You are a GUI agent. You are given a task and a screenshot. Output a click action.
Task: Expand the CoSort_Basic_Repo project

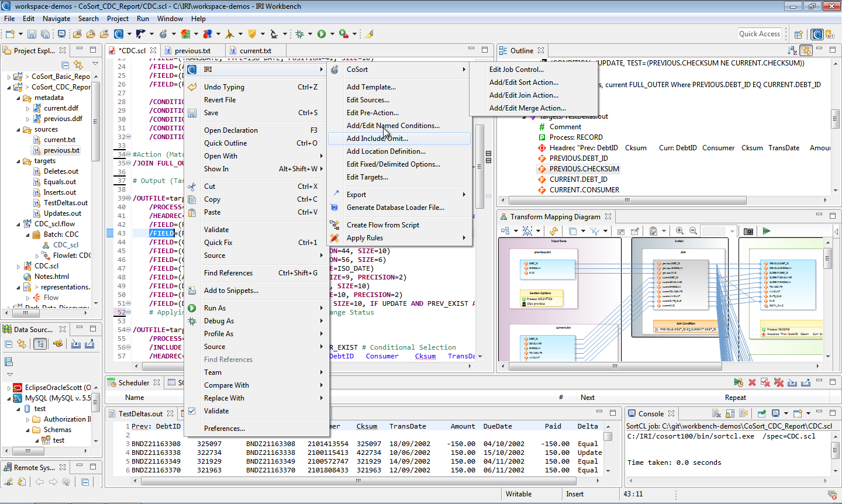(9, 77)
